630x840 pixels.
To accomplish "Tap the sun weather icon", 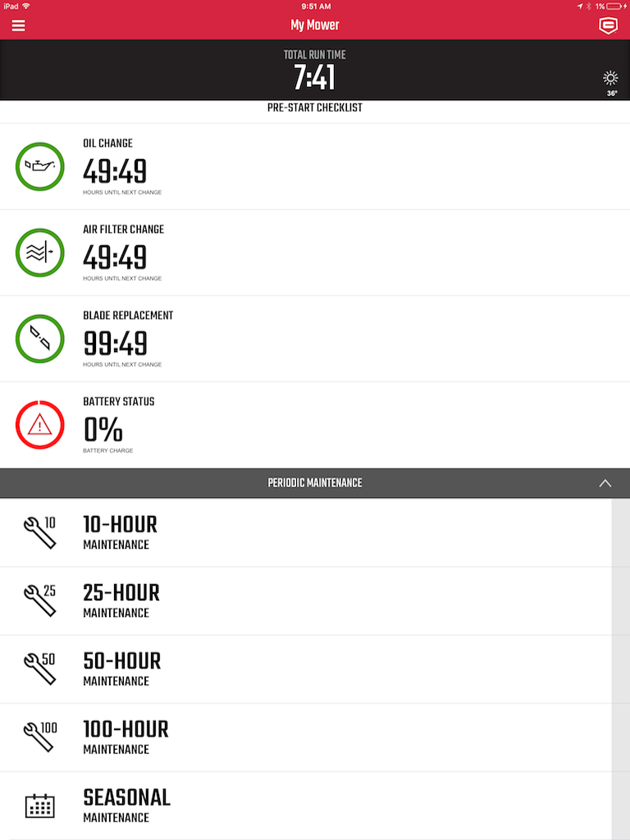I will (610, 79).
